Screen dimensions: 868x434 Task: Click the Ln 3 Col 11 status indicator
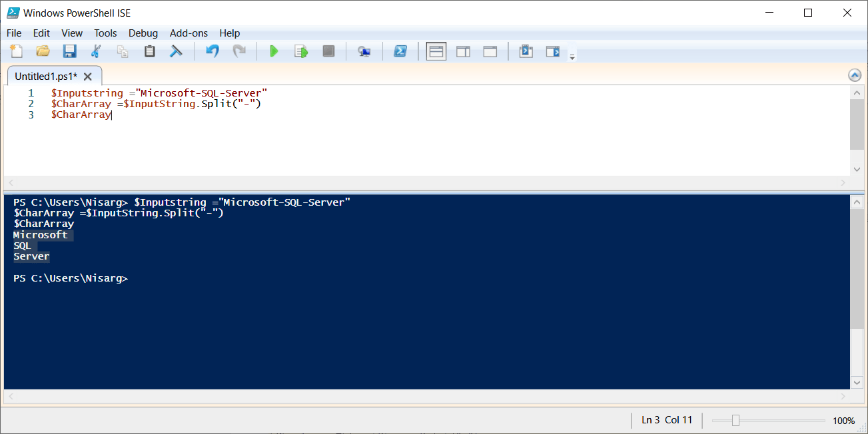(x=666, y=419)
